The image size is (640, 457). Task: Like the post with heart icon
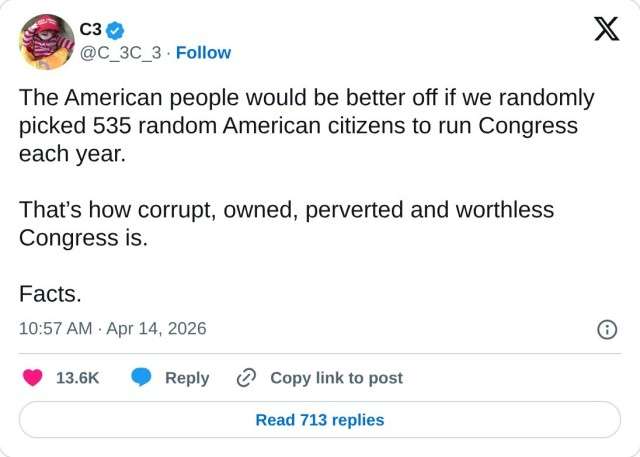click(33, 378)
